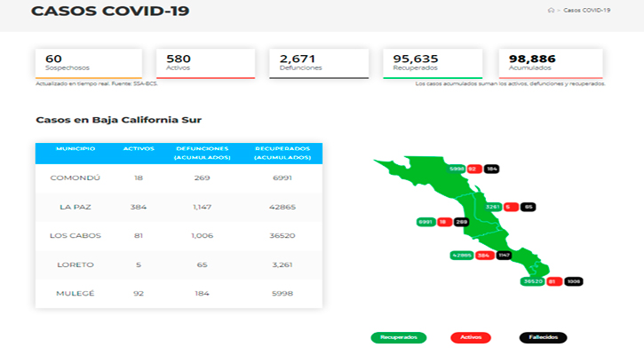
Task: Select the COMONDÚ municipality cell
Action: coord(76,178)
